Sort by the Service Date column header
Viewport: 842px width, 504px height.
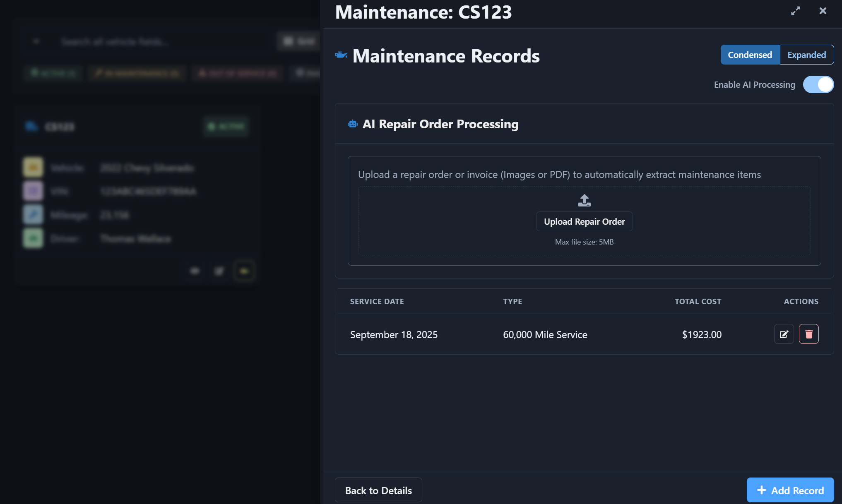pyautogui.click(x=377, y=302)
